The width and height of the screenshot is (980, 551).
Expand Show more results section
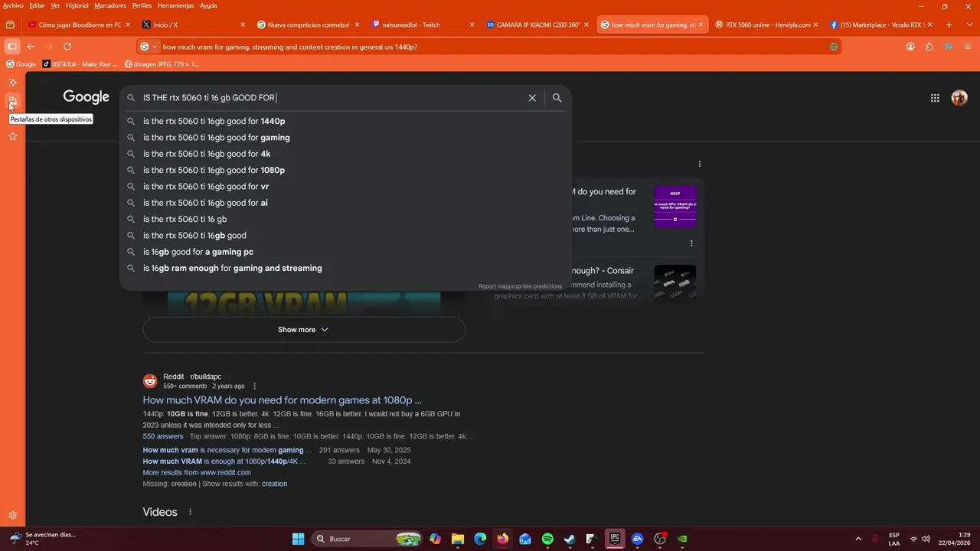303,330
